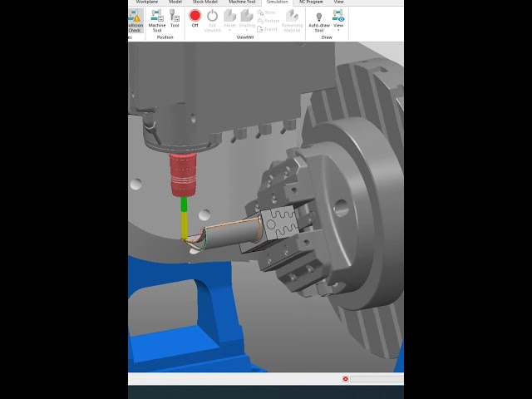Turn on ViewMill with the red Off button
The width and height of the screenshot is (532, 399).
[195, 18]
